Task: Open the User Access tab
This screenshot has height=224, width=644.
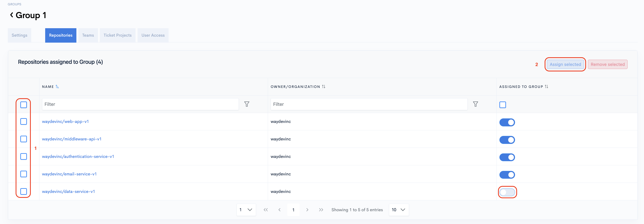Action: pos(153,35)
